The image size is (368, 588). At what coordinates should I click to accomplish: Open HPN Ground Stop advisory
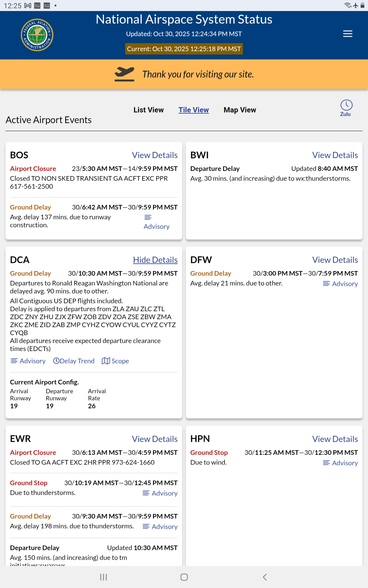340,463
